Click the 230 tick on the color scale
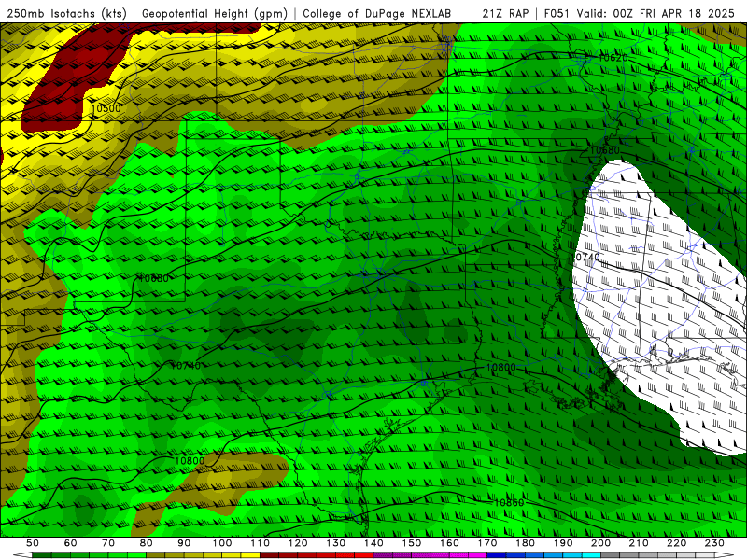The height and width of the screenshot is (560, 747). 714,543
